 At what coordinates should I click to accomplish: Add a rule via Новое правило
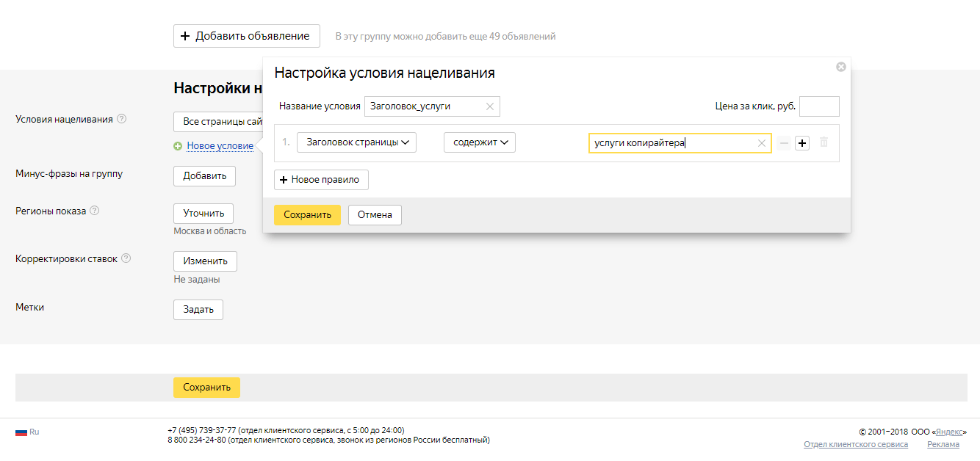point(321,179)
